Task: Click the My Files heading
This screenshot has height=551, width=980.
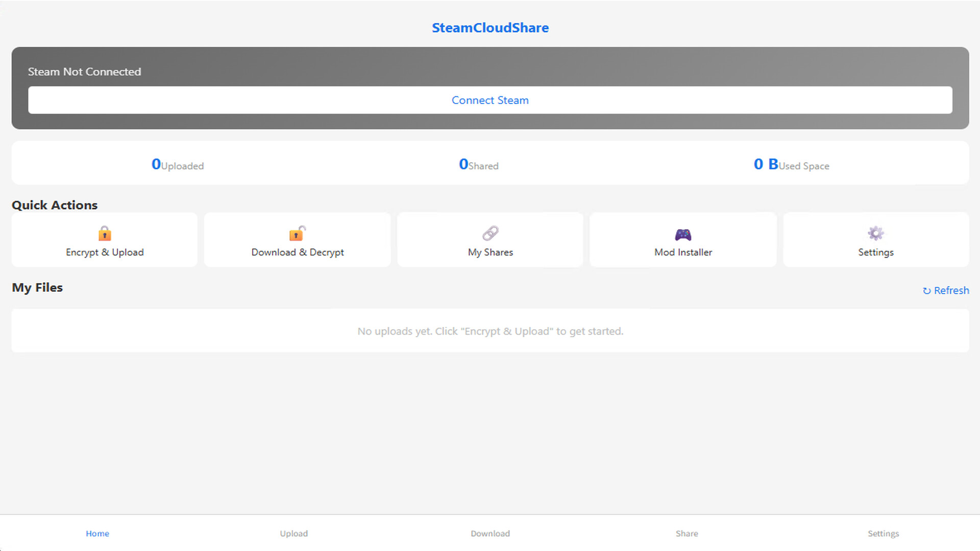Action: click(x=37, y=287)
